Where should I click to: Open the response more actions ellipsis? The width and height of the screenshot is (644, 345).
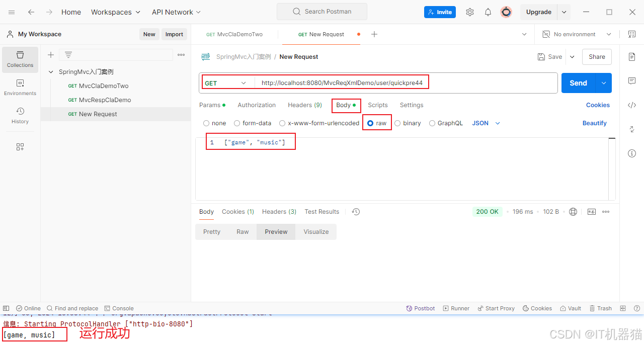tap(606, 212)
